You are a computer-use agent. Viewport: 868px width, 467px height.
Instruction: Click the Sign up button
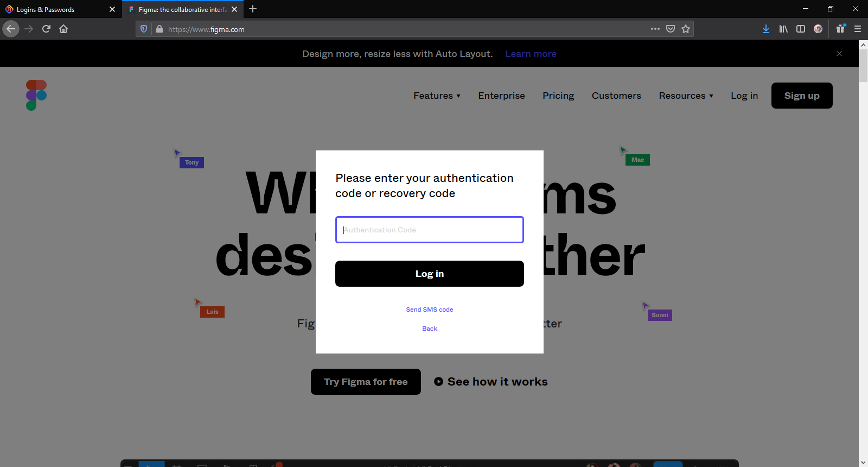point(802,96)
